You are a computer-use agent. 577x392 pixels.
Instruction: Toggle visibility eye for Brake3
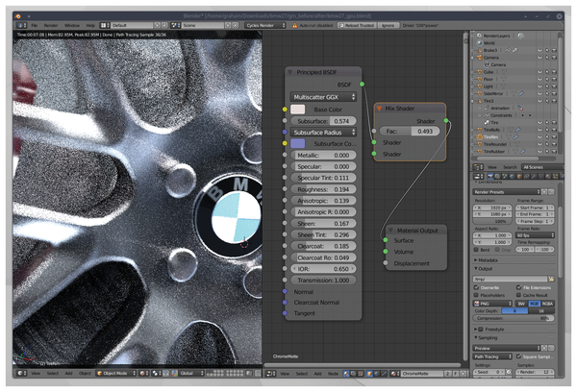(539, 50)
